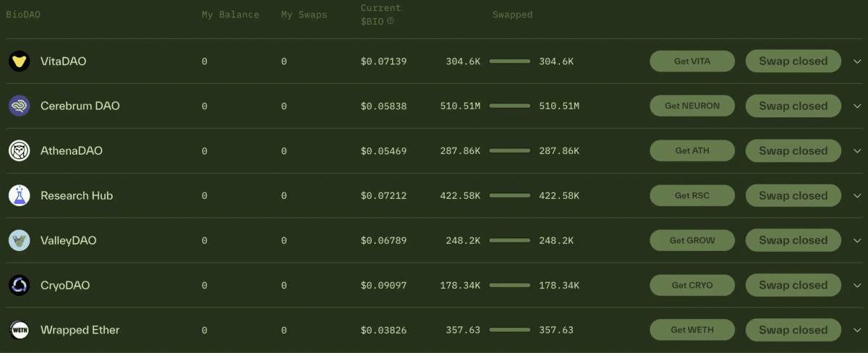This screenshot has height=353, width=868.
Task: Expand the Cerebrum DAO row chevron
Action: coord(857,106)
